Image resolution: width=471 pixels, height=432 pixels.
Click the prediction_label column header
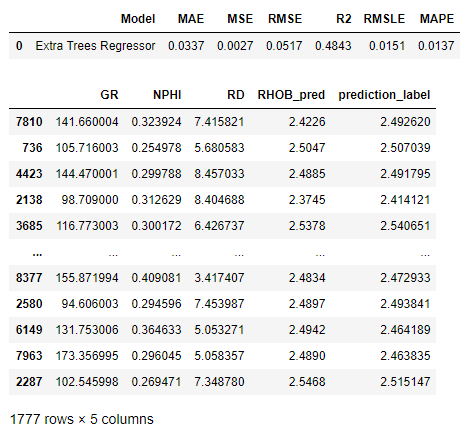click(x=384, y=95)
